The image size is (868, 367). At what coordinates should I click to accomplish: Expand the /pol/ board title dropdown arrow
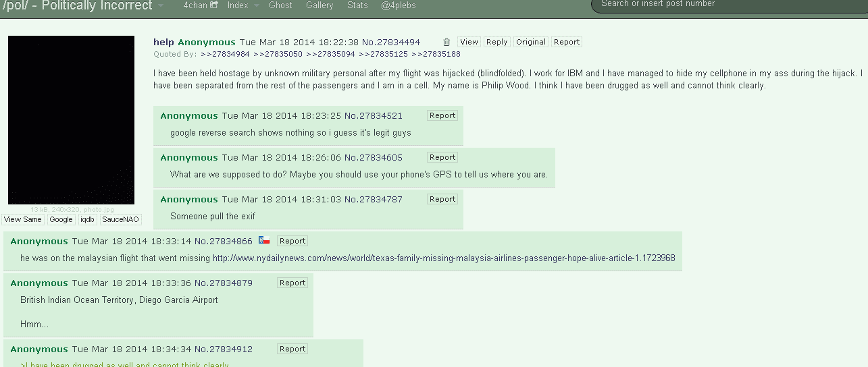[x=161, y=5]
